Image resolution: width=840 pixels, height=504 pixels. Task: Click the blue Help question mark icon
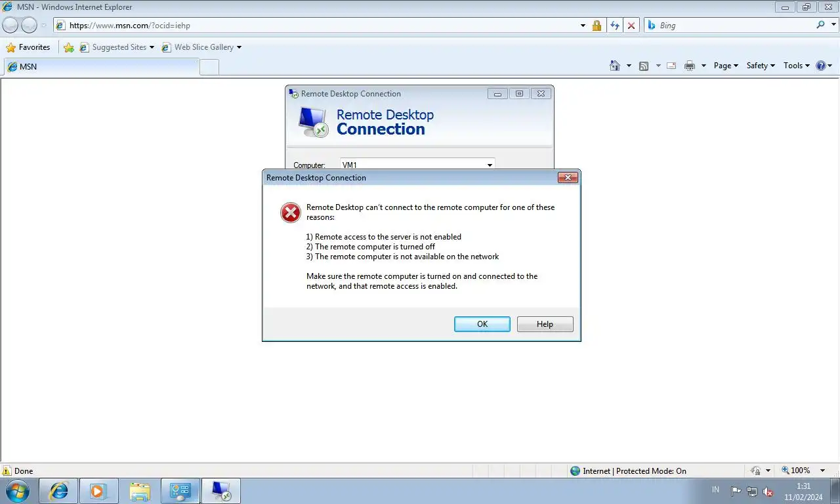pyautogui.click(x=820, y=66)
